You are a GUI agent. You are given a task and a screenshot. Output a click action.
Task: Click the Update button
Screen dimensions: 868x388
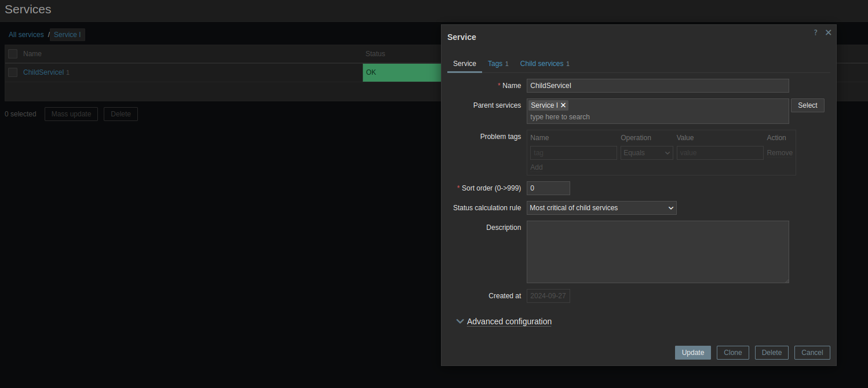pyautogui.click(x=692, y=353)
